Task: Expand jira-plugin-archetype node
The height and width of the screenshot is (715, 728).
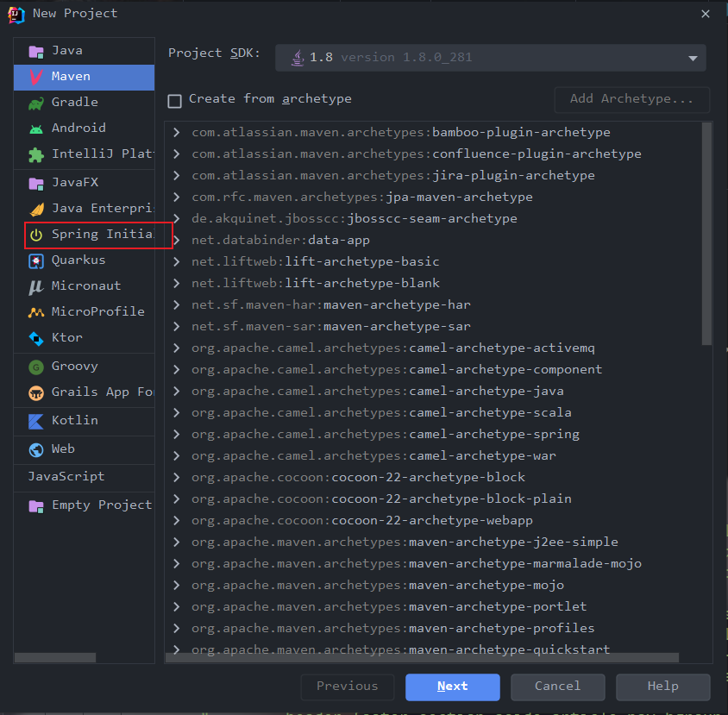Action: click(177, 175)
